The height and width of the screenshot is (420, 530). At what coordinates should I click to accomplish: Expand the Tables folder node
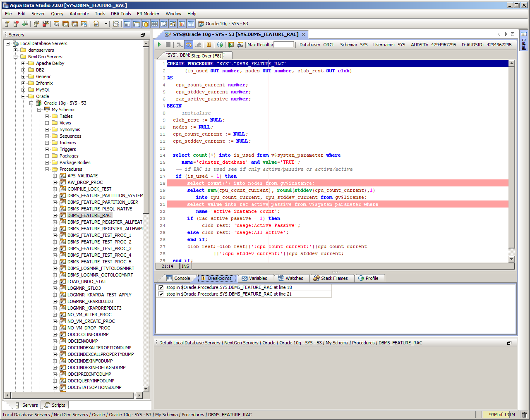click(47, 116)
